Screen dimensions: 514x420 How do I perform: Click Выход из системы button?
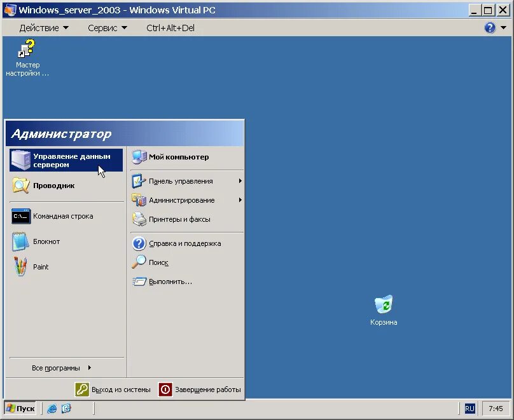[113, 390]
